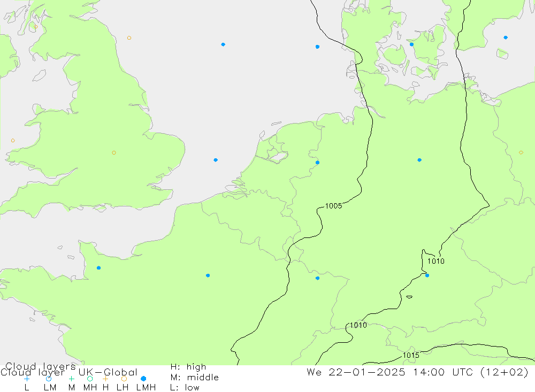Viewport: 535px width, 392px height.
Task: Select the blue marker over Normandy
Action: (98, 268)
